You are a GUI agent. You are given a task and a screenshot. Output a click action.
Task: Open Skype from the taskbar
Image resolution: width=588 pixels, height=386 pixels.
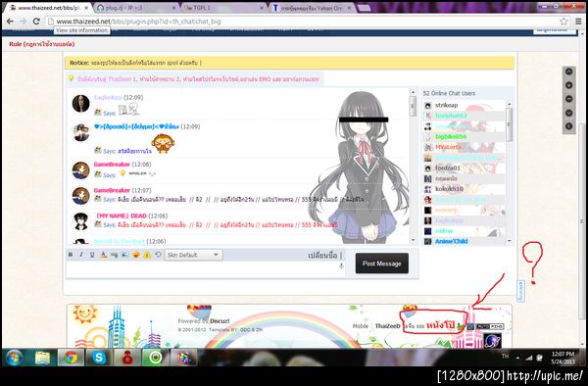tap(99, 358)
